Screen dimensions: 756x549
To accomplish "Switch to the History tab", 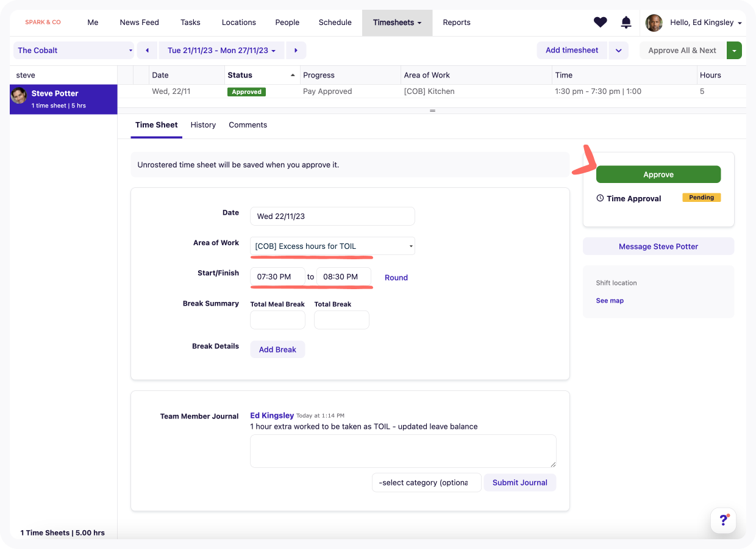I will (x=203, y=125).
